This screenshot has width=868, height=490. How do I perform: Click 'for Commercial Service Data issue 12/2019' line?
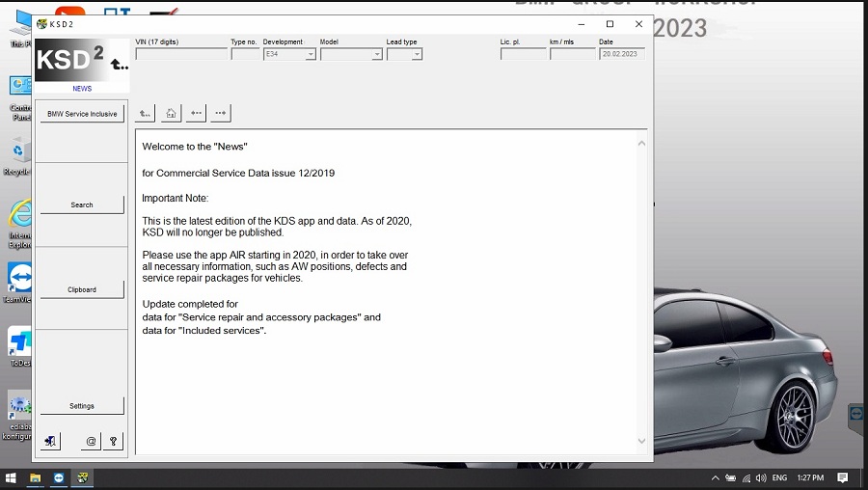pyautogui.click(x=238, y=173)
